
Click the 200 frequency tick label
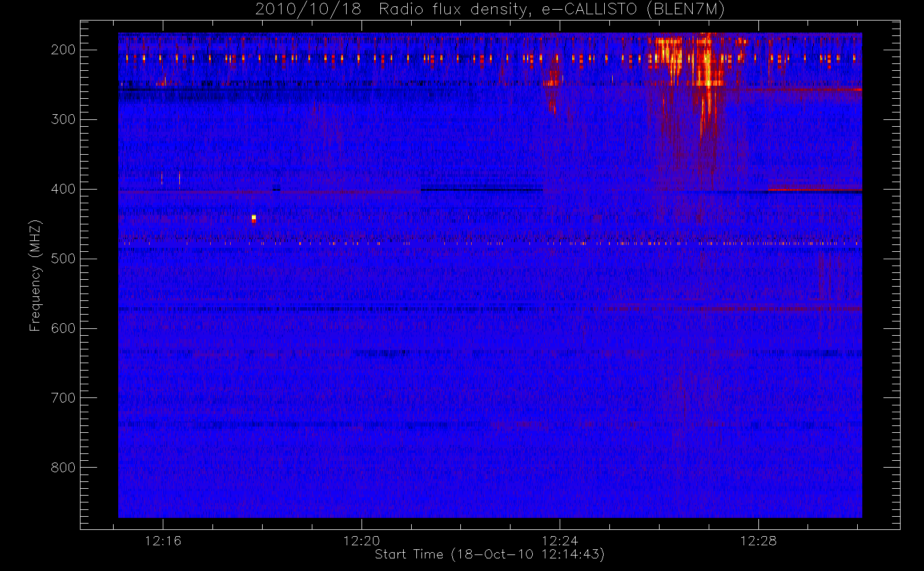[x=63, y=50]
